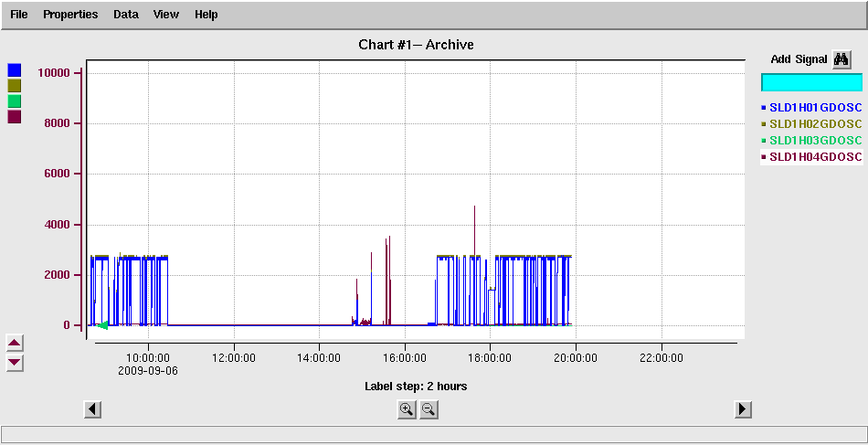Click the blue axis color swatch
Screen dimensions: 868x445
click(x=15, y=69)
